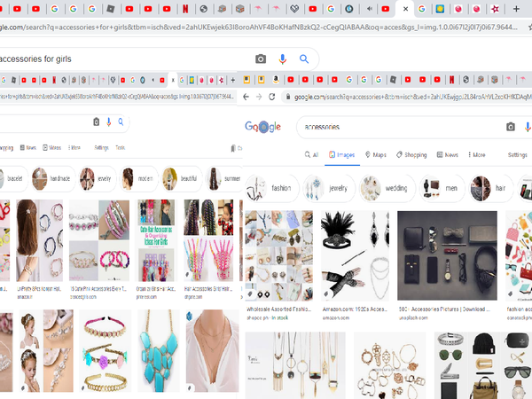Image resolution: width=532 pixels, height=399 pixels.
Task: Select the 'modern' filter chip
Action: 137,178
